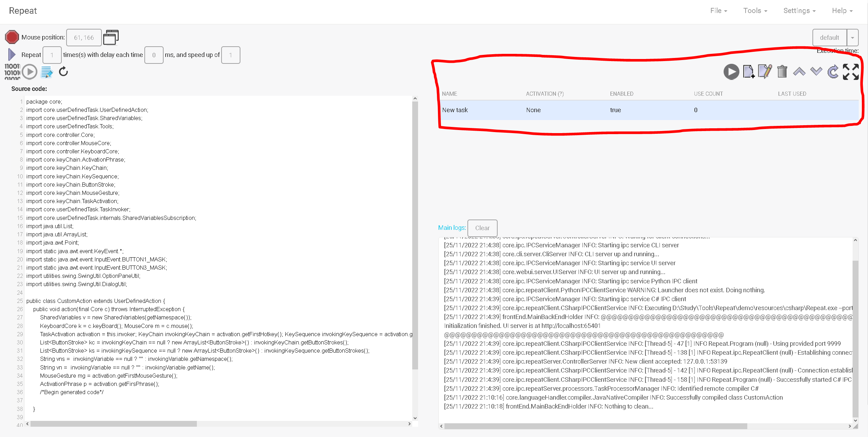Open the Settings dropdown menu
Viewport: 868px width, 437px height.
[799, 11]
